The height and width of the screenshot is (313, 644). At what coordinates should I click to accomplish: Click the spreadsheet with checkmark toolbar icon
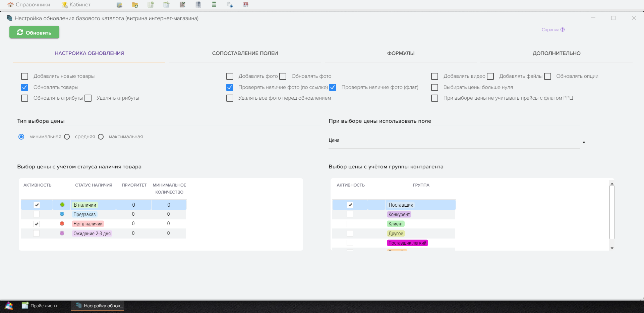(151, 5)
